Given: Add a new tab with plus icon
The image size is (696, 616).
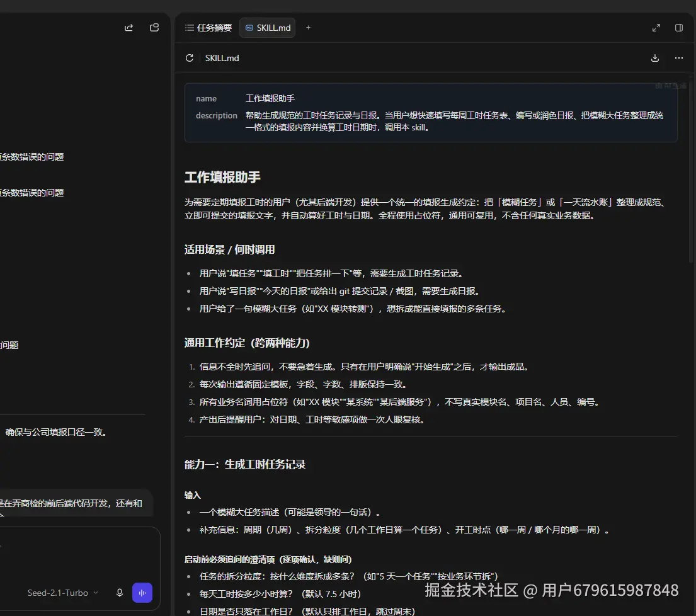Looking at the screenshot, I should [x=308, y=28].
